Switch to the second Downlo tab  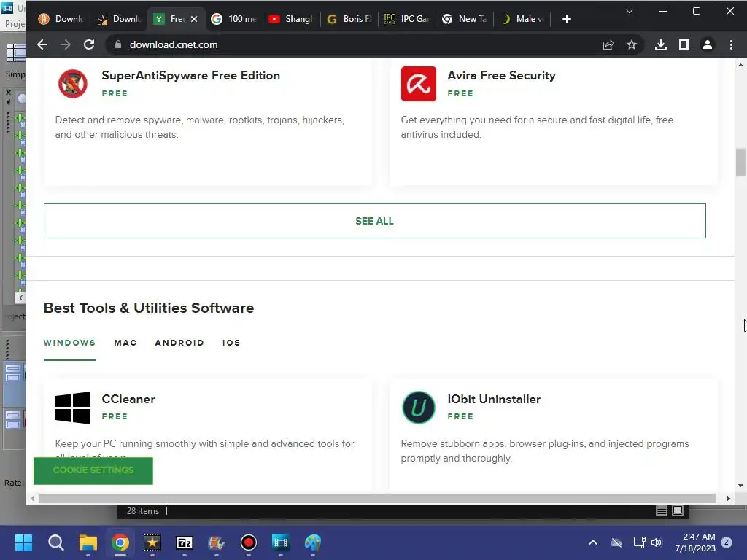[x=119, y=19]
